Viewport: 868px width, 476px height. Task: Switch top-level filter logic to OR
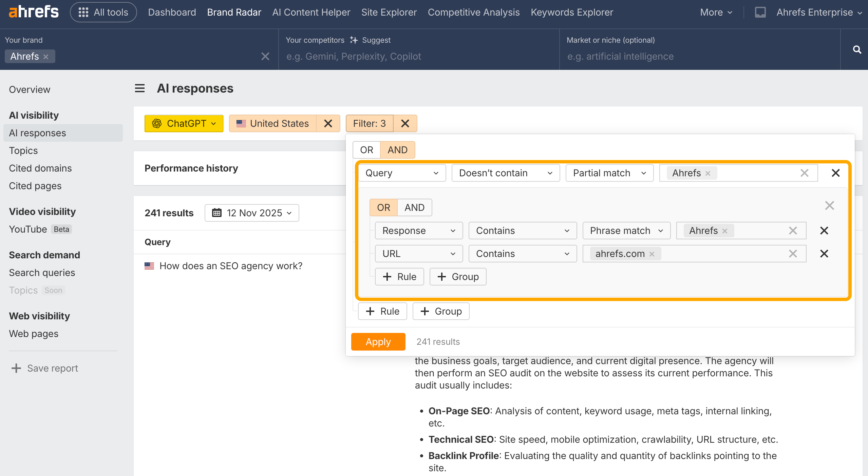click(x=366, y=150)
